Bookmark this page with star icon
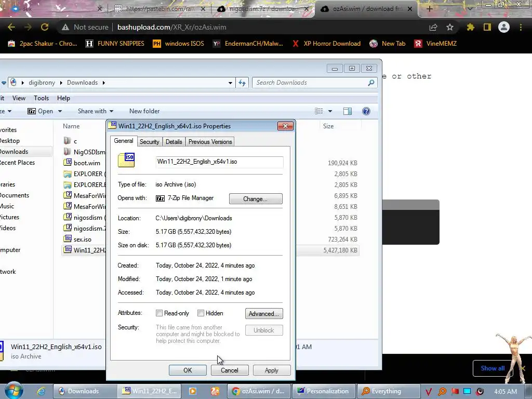532x399 pixels. [450, 27]
